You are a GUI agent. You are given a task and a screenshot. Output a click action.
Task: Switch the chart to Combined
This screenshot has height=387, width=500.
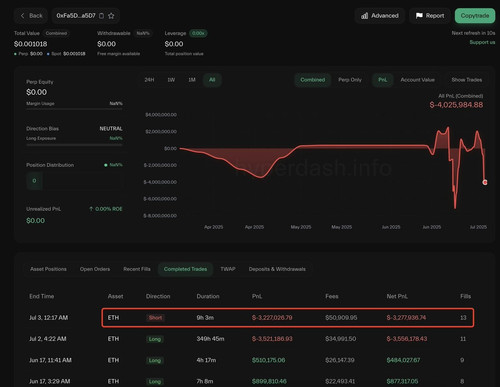(x=313, y=80)
